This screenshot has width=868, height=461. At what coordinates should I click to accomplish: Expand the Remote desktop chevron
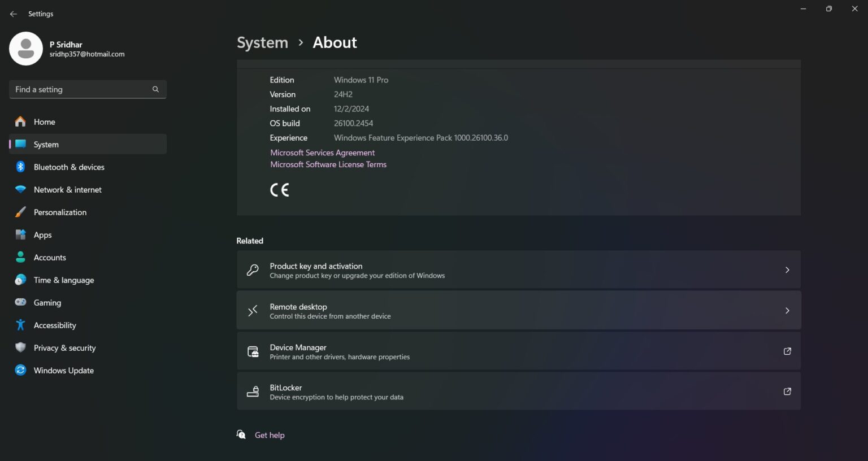point(787,311)
